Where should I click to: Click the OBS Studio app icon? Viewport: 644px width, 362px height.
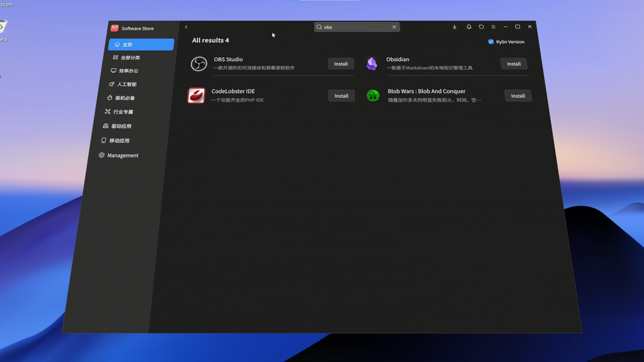click(x=199, y=63)
